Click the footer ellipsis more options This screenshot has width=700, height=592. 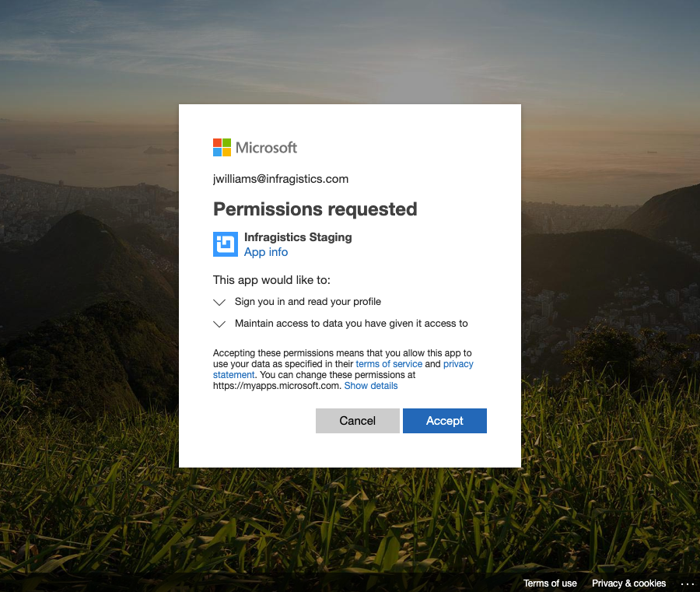point(687,583)
